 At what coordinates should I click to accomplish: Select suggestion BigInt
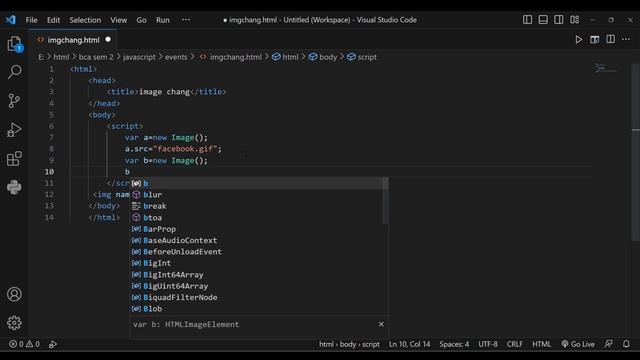click(x=259, y=263)
